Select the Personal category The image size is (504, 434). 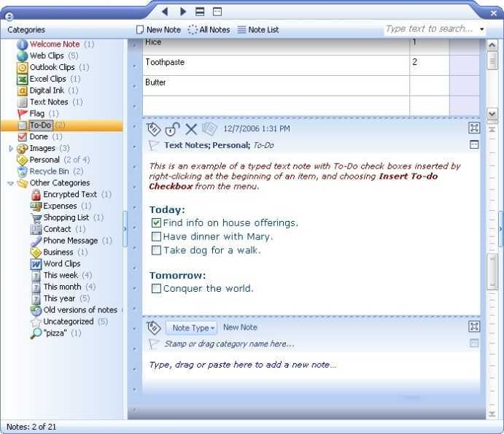44,160
